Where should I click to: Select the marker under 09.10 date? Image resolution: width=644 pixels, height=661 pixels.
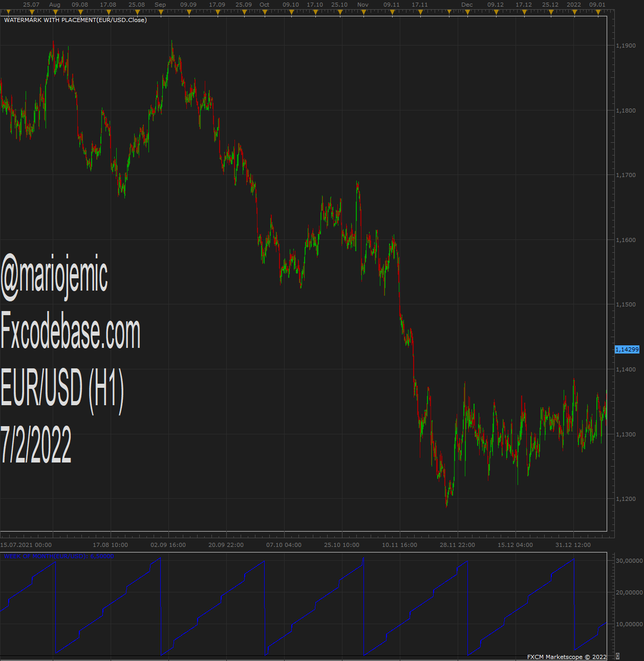(291, 12)
